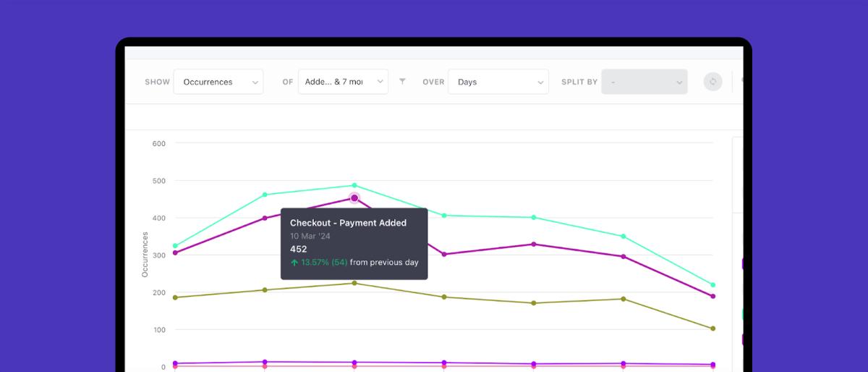This screenshot has width=868, height=372.
Task: Click the leftmost point on the thick purple line
Action: 175,253
